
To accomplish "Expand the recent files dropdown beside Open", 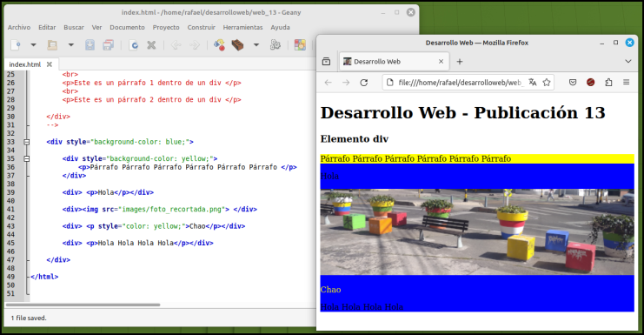I will pos(70,44).
